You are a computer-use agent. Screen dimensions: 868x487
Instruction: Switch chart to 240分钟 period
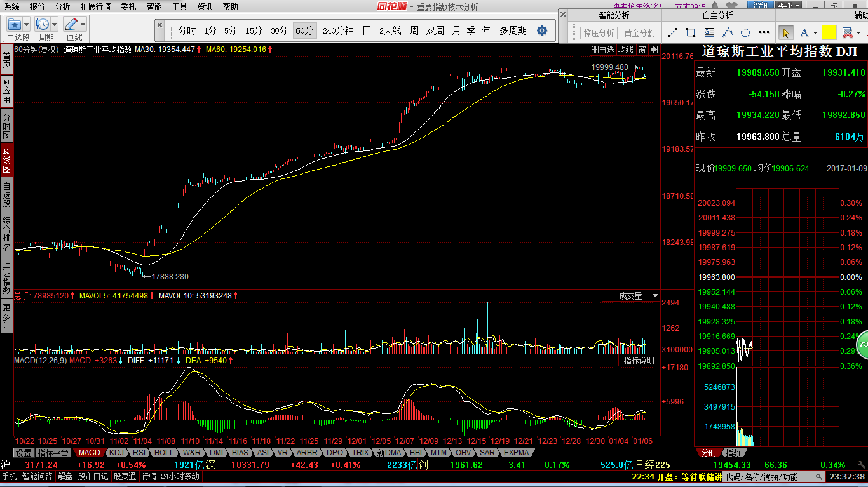point(338,30)
